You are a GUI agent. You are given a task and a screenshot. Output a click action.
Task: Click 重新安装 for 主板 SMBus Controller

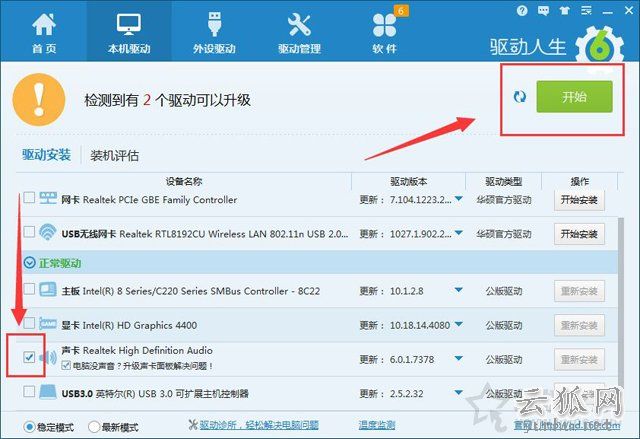[579, 291]
